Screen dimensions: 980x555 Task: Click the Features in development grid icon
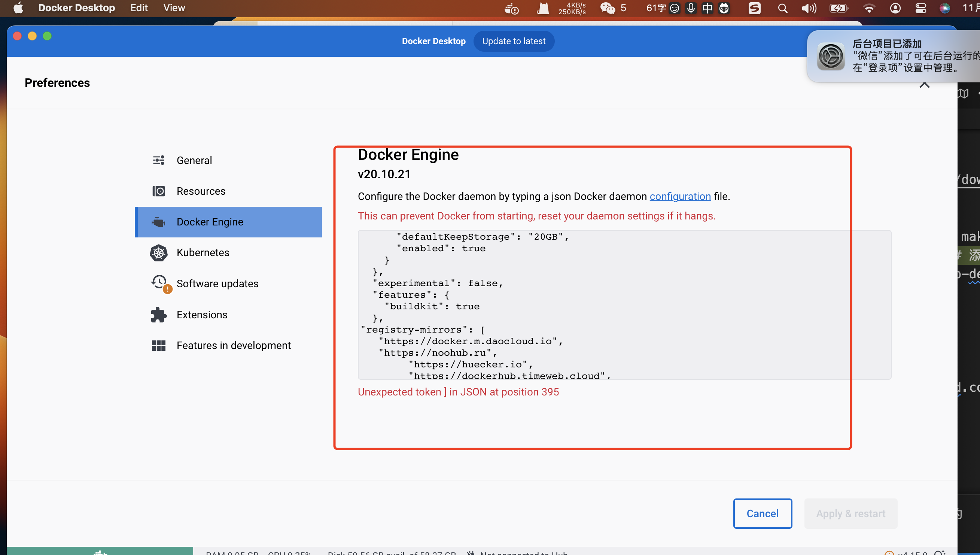[x=158, y=346]
